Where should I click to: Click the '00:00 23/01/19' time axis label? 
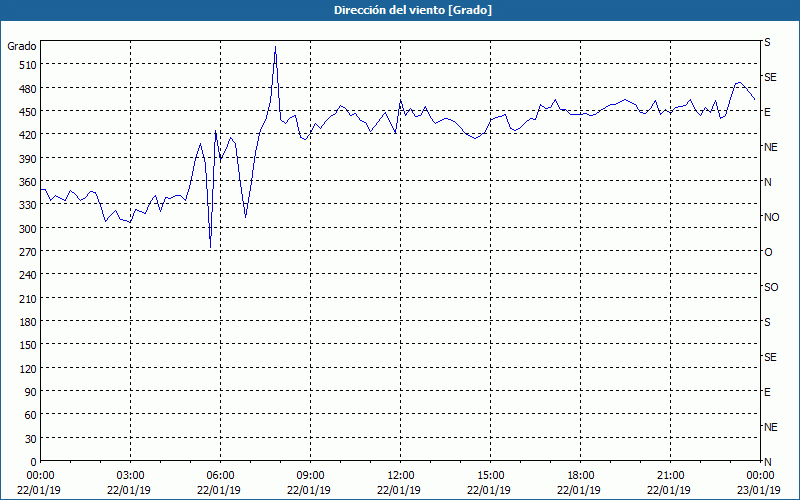point(759,483)
